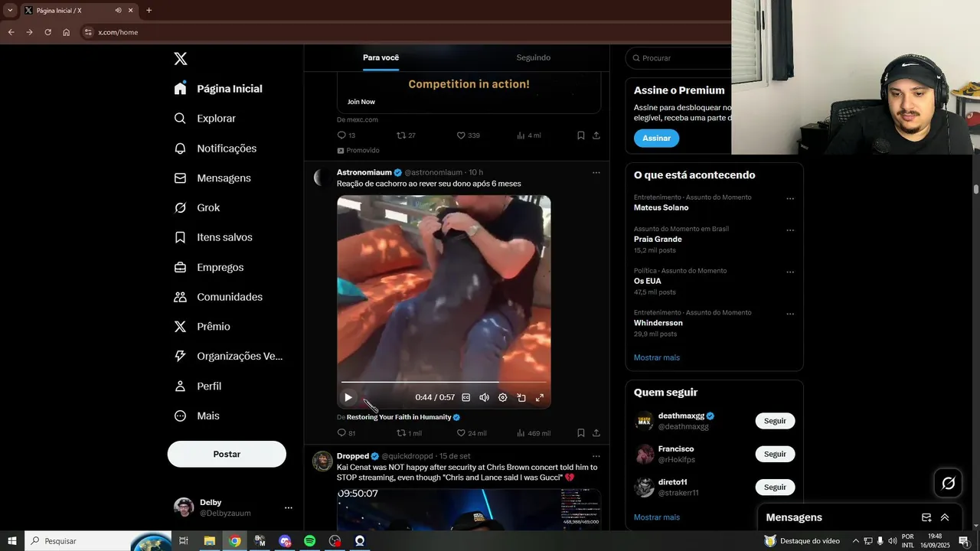The width and height of the screenshot is (980, 551).
Task: Open Comunidades in sidebar
Action: coord(218,297)
